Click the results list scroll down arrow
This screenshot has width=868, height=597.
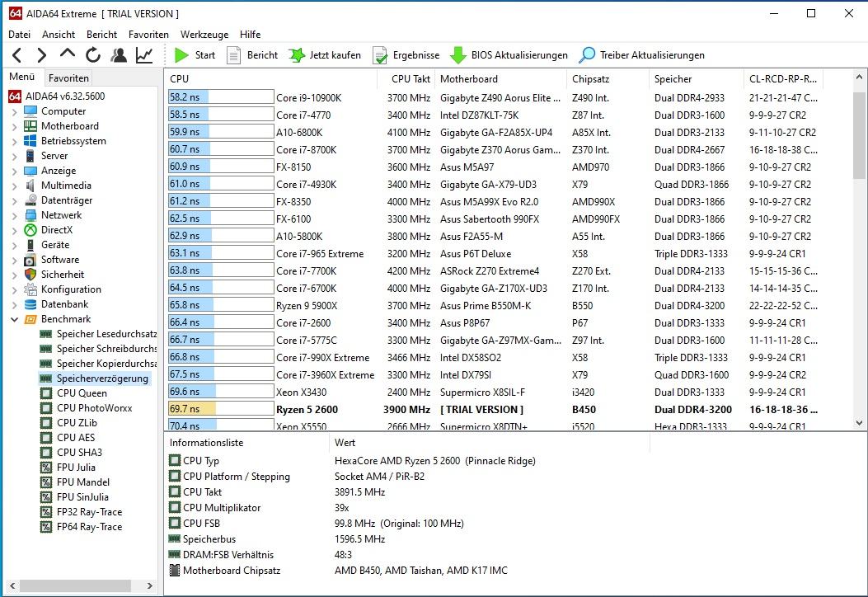pos(859,423)
